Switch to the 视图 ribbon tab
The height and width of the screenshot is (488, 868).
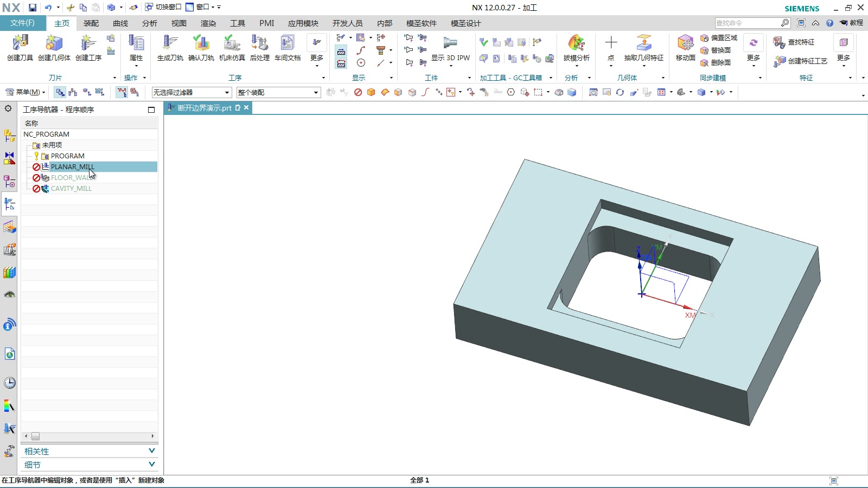(x=179, y=23)
